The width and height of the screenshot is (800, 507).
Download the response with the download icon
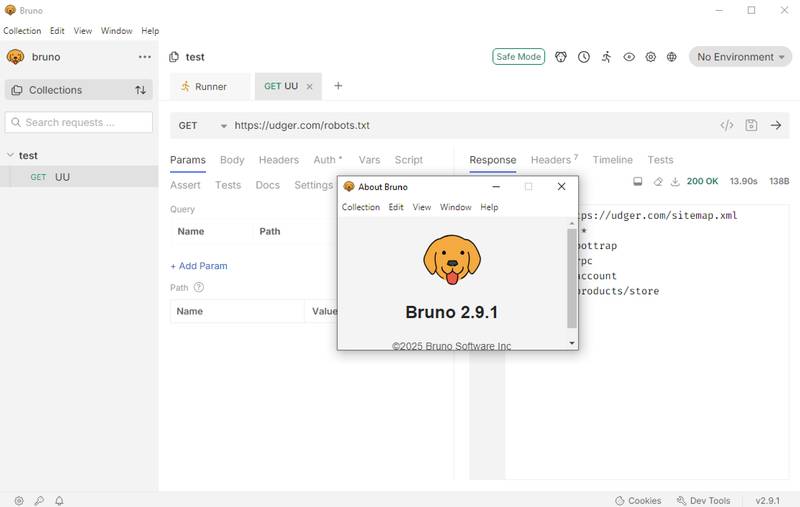(x=675, y=182)
